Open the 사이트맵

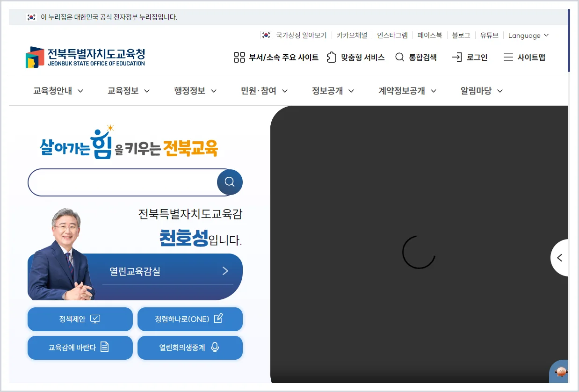coord(524,58)
